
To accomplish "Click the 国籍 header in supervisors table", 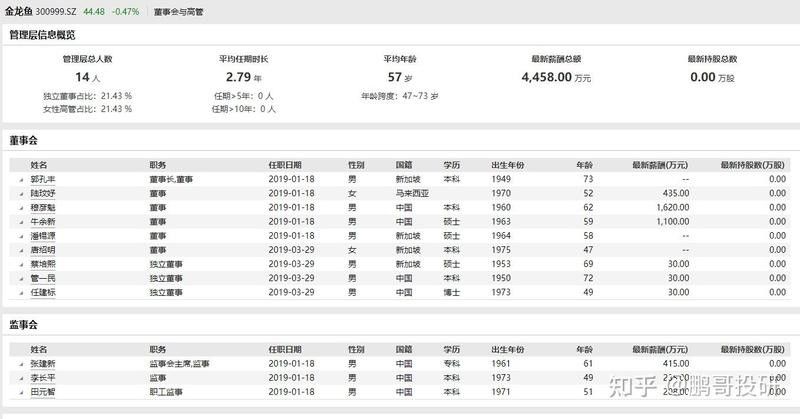I will pyautogui.click(x=403, y=349).
